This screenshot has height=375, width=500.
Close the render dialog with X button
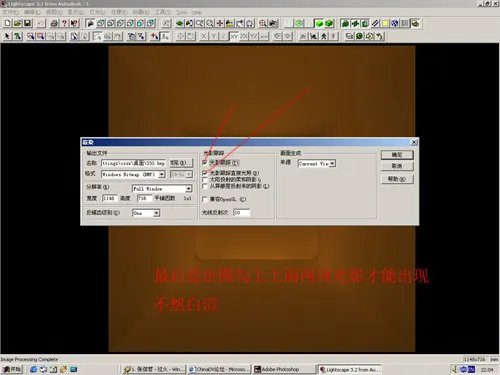click(x=414, y=142)
